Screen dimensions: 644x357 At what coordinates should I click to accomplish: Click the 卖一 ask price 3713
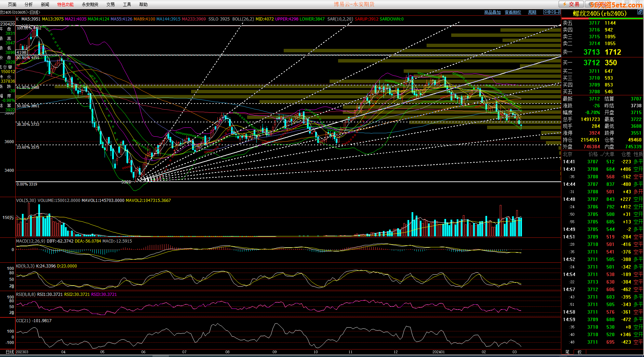click(591, 52)
